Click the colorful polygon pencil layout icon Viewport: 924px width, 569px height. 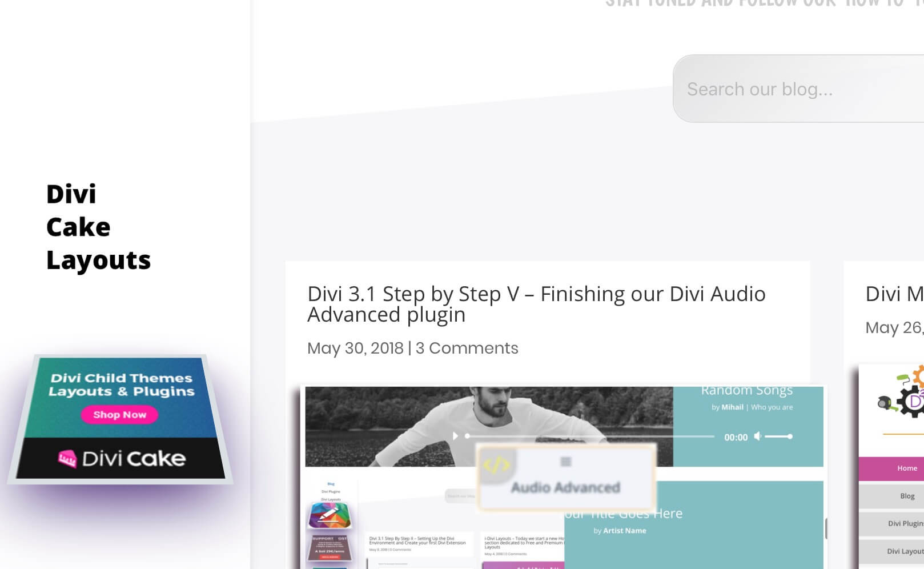tap(330, 516)
